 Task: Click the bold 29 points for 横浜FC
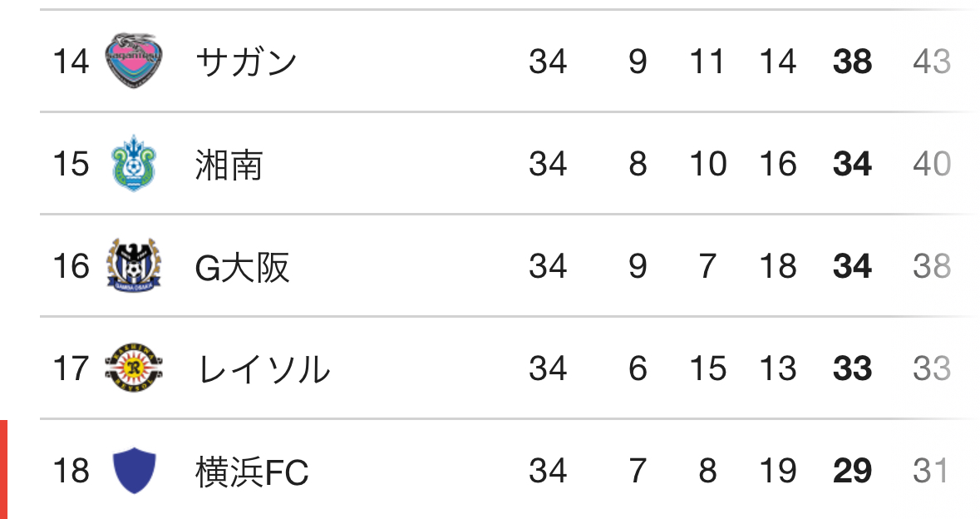click(x=852, y=471)
